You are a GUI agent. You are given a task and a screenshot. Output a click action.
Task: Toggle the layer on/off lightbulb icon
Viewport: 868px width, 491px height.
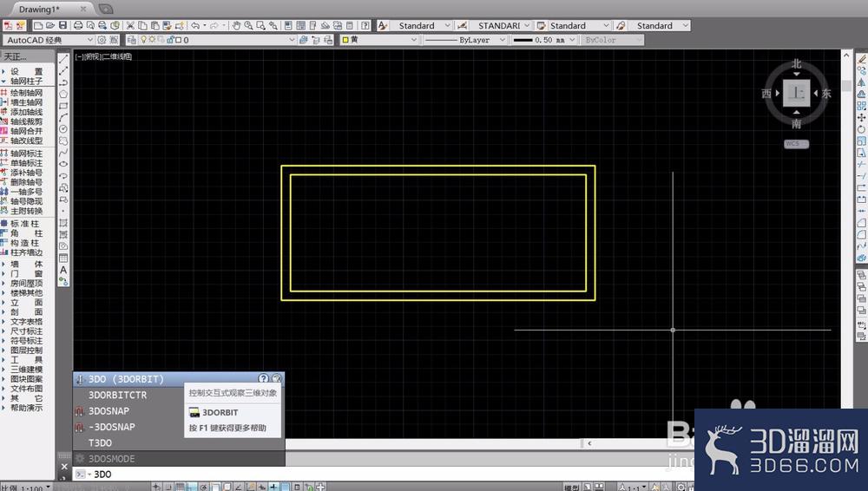143,40
